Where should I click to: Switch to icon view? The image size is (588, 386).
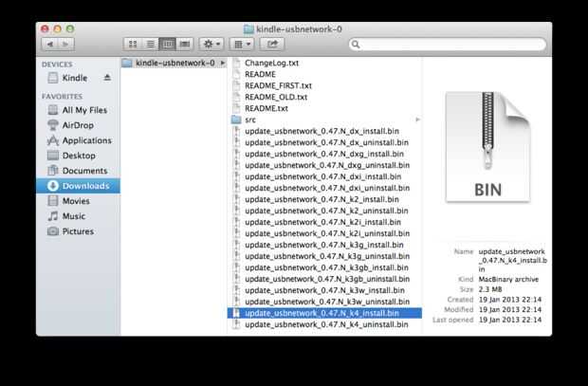tap(133, 45)
